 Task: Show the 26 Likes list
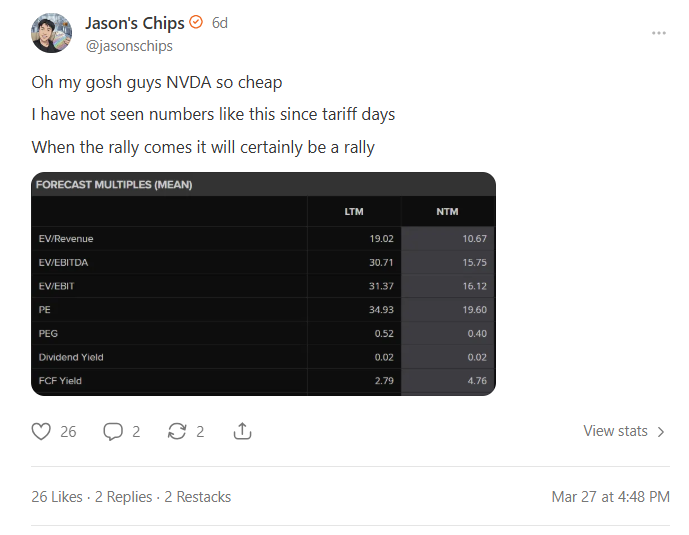[x=57, y=497]
